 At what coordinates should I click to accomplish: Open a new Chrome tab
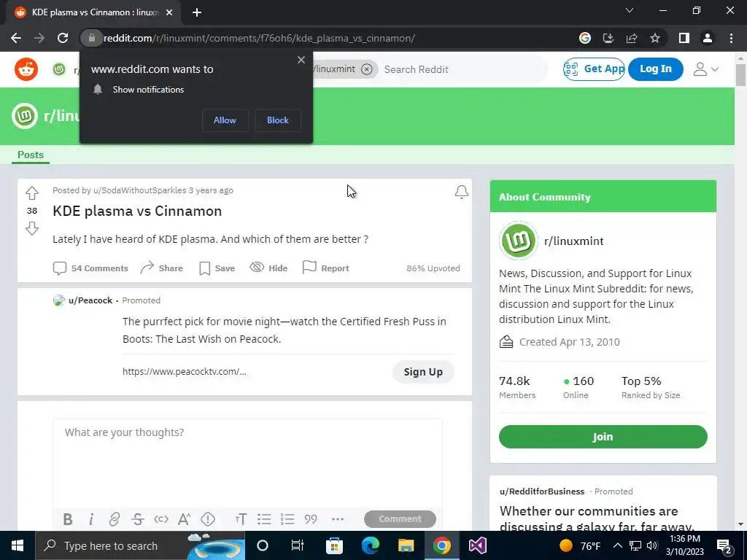coord(197,12)
